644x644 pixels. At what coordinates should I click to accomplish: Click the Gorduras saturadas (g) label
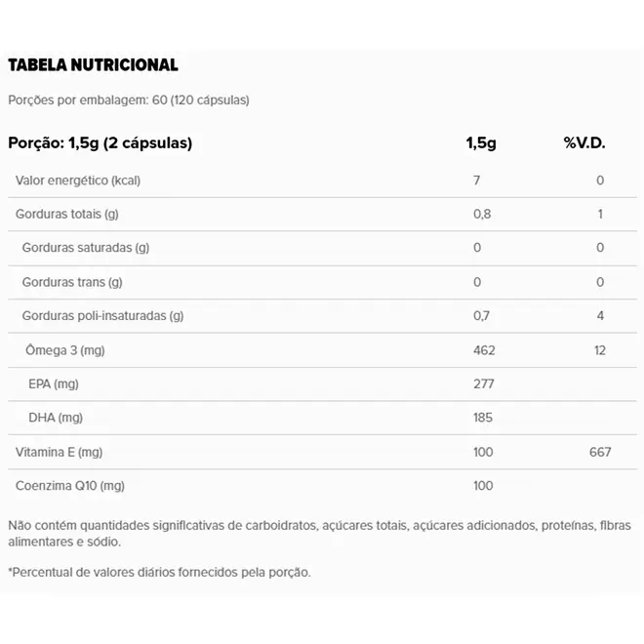click(x=86, y=248)
